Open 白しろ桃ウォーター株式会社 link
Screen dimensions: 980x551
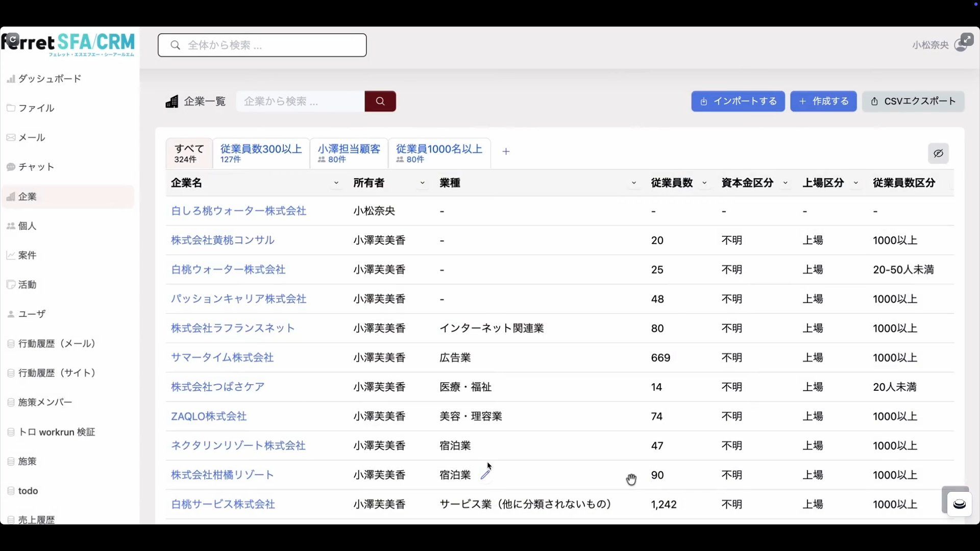tap(238, 211)
